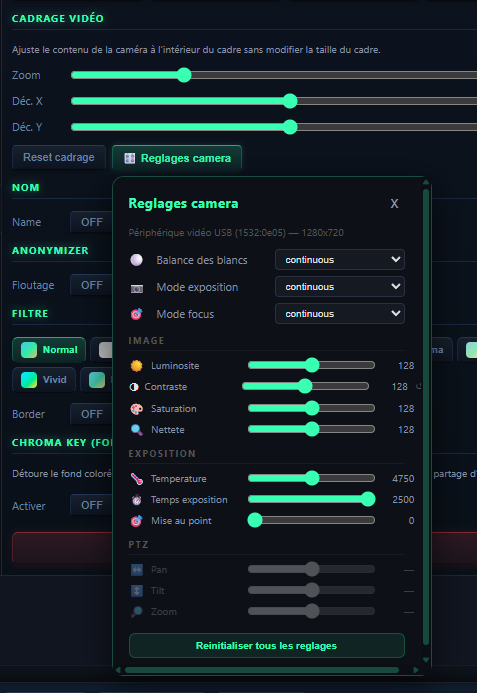Click the thermometer Temperature icon
The width and height of the screenshot is (477, 693).
point(137,479)
